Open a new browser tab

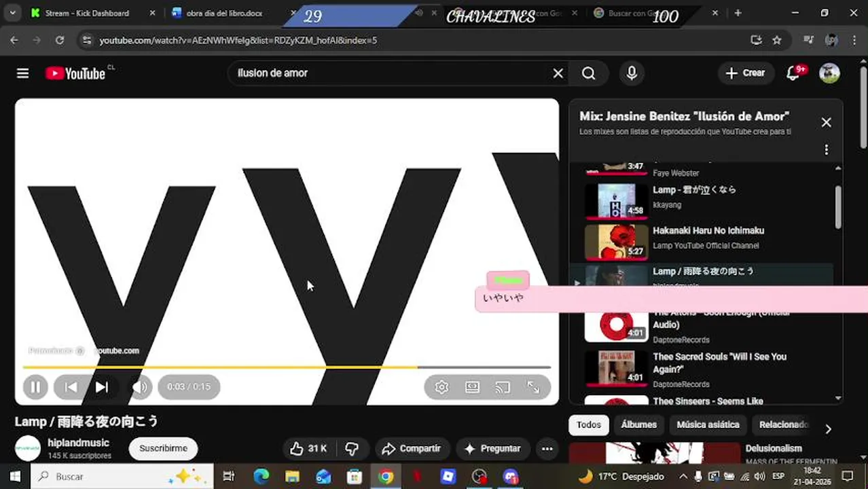click(x=738, y=13)
